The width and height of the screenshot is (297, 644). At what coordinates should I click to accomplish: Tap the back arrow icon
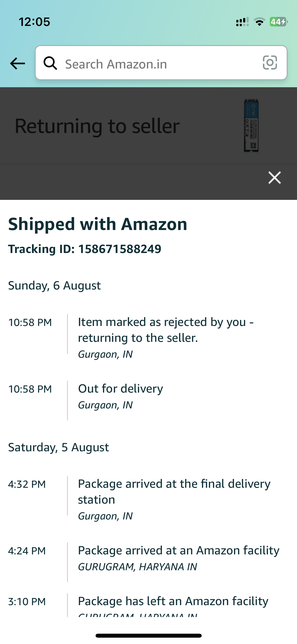tap(17, 63)
